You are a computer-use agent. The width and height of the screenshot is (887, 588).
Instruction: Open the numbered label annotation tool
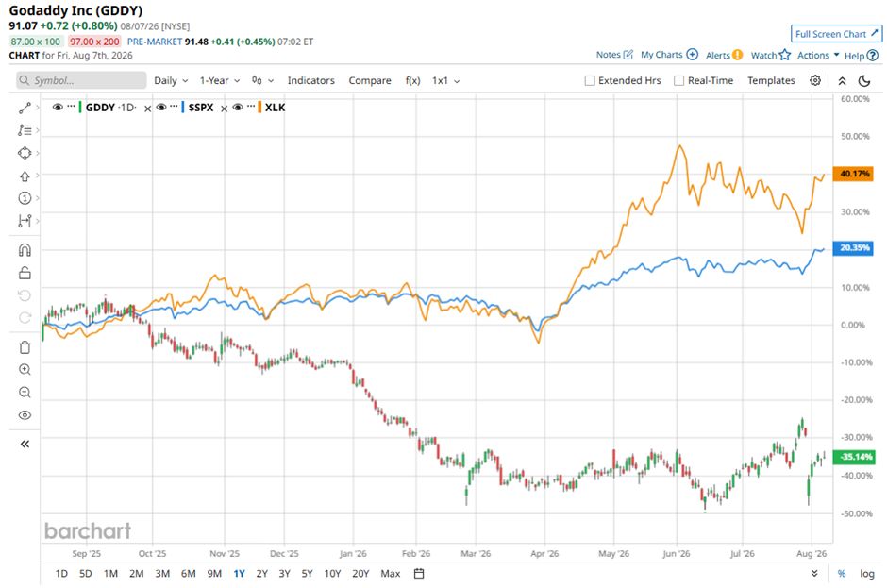tap(25, 198)
